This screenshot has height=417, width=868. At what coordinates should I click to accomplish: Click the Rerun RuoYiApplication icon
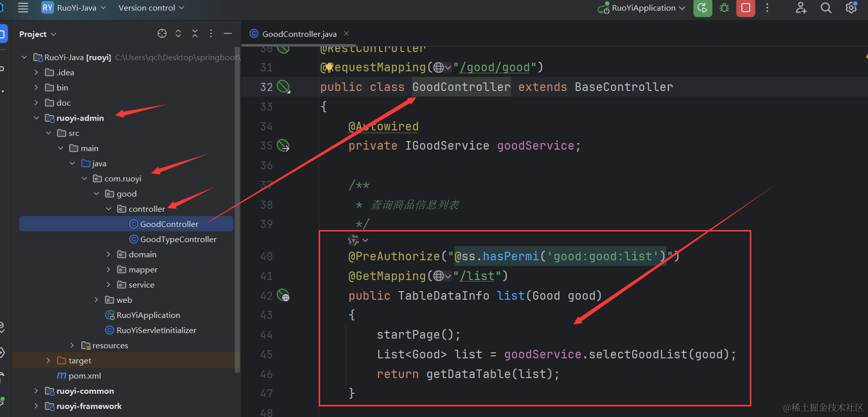click(x=702, y=8)
